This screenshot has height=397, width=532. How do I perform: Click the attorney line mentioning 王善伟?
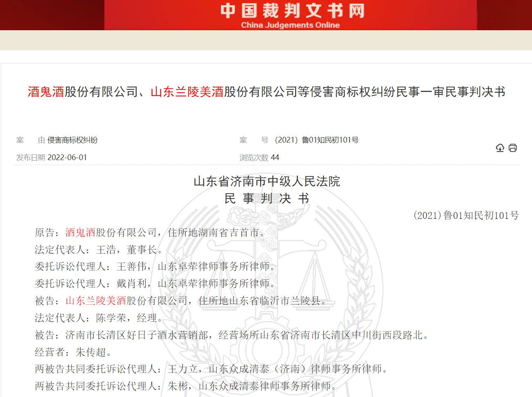tap(156, 267)
